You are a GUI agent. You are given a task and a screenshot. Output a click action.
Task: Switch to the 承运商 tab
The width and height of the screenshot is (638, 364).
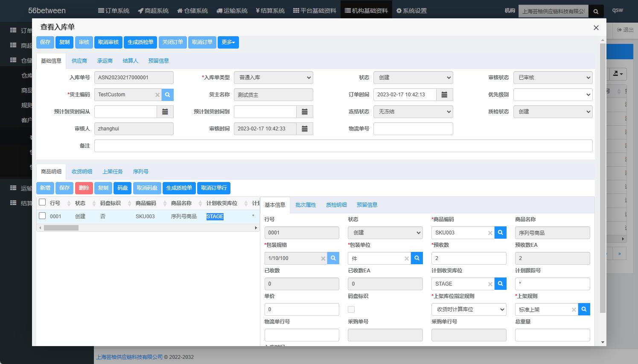coord(105,61)
